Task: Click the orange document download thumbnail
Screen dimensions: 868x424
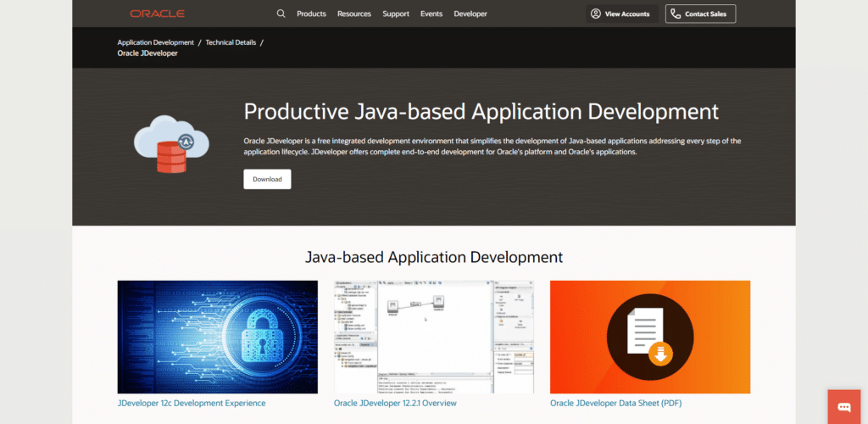Action: pyautogui.click(x=650, y=338)
